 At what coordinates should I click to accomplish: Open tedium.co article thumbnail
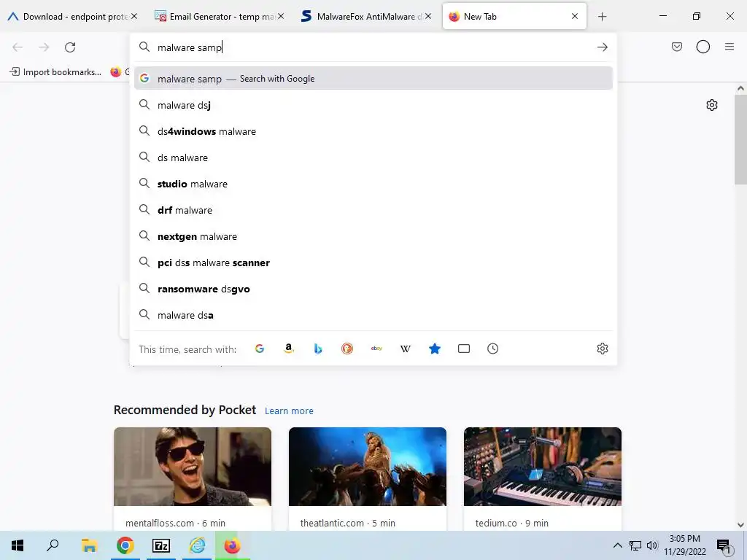543,466
